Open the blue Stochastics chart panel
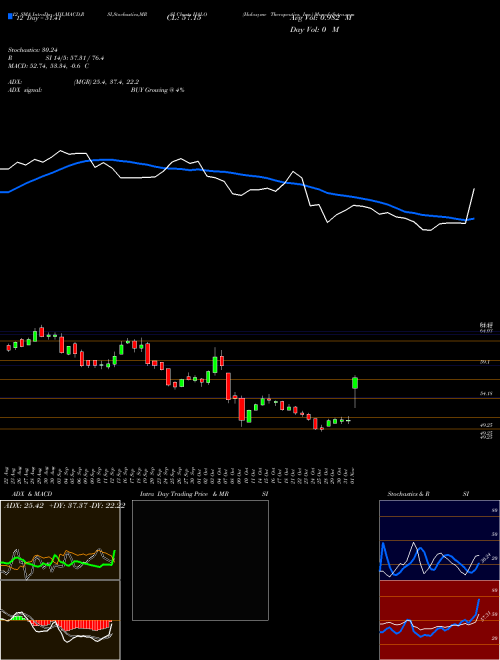The height and width of the screenshot is (660, 500). point(437,540)
